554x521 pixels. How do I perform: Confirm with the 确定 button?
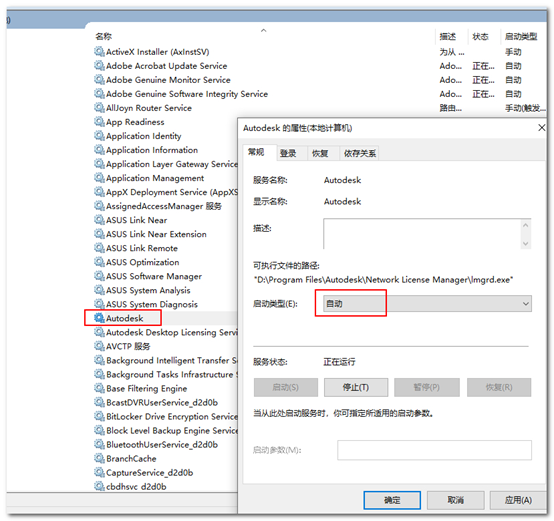[x=392, y=500]
